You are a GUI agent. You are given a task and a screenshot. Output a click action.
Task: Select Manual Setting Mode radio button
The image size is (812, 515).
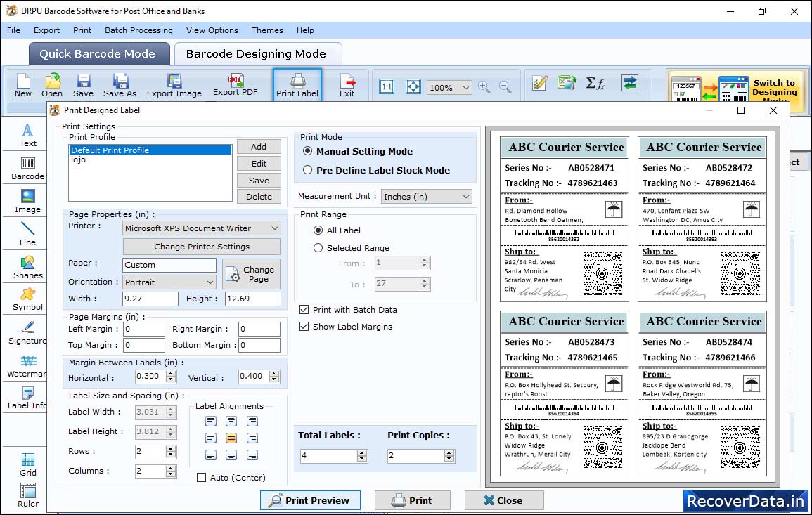click(308, 151)
